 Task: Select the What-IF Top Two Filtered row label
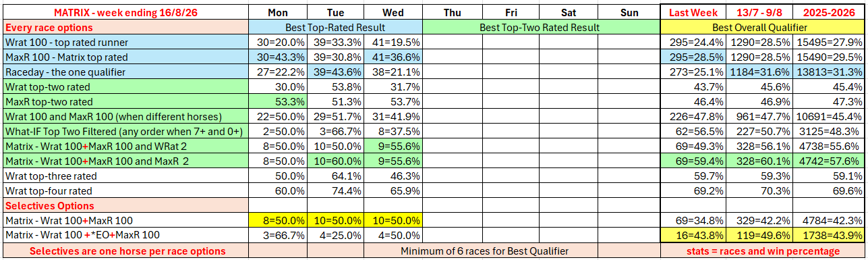[125, 131]
